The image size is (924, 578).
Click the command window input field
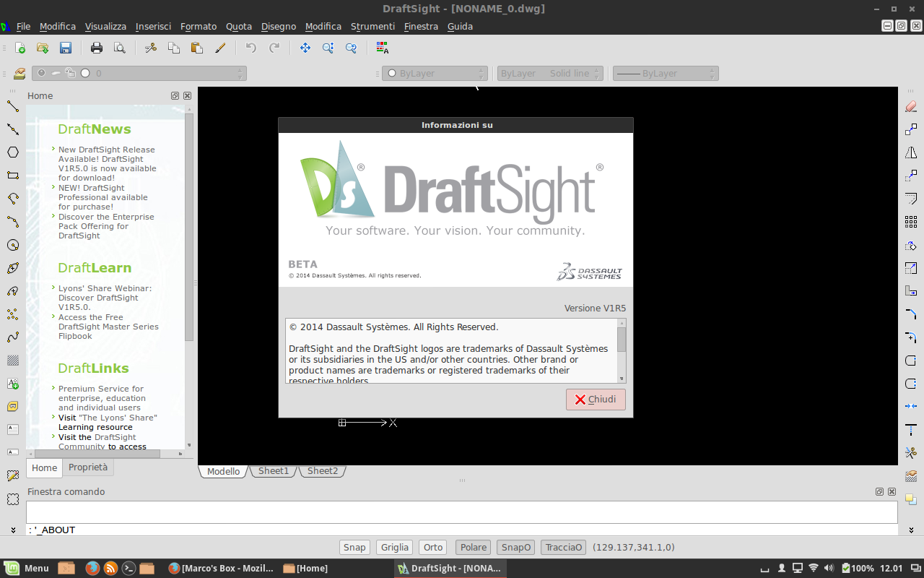(x=462, y=512)
